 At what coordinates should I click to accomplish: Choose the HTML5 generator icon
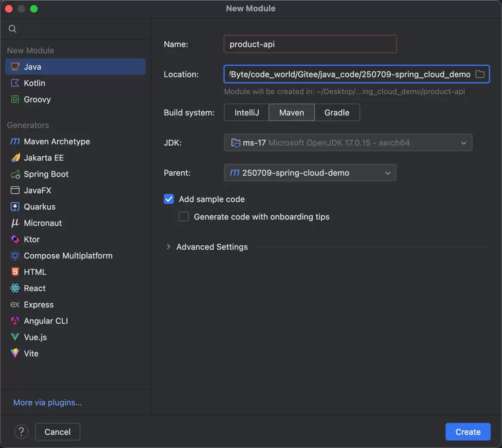[x=15, y=272]
